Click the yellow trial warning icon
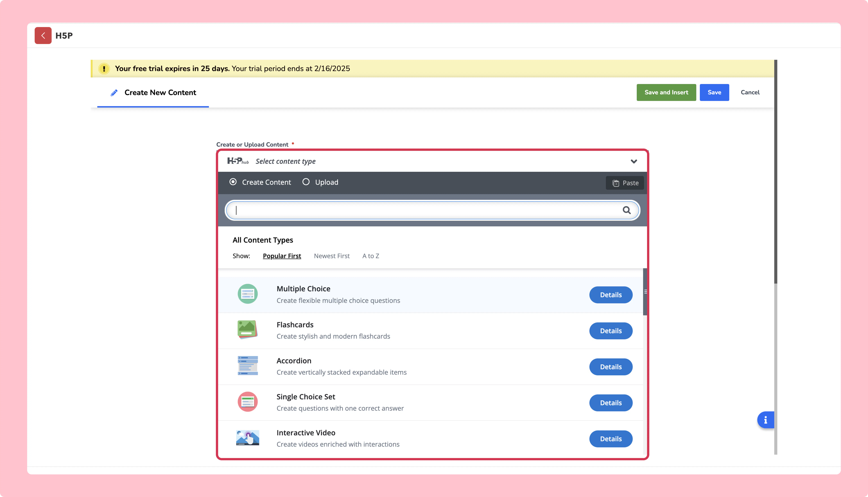868x497 pixels. click(x=104, y=69)
